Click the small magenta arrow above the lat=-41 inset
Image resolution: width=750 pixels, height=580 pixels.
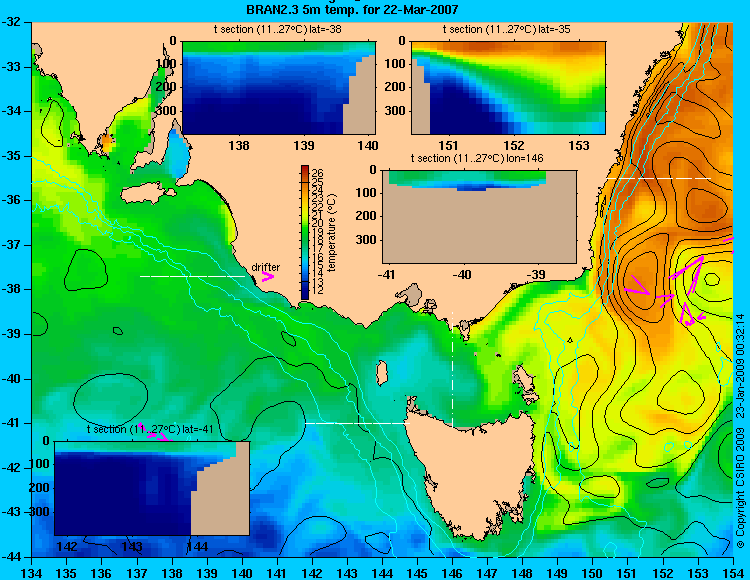coord(154,433)
